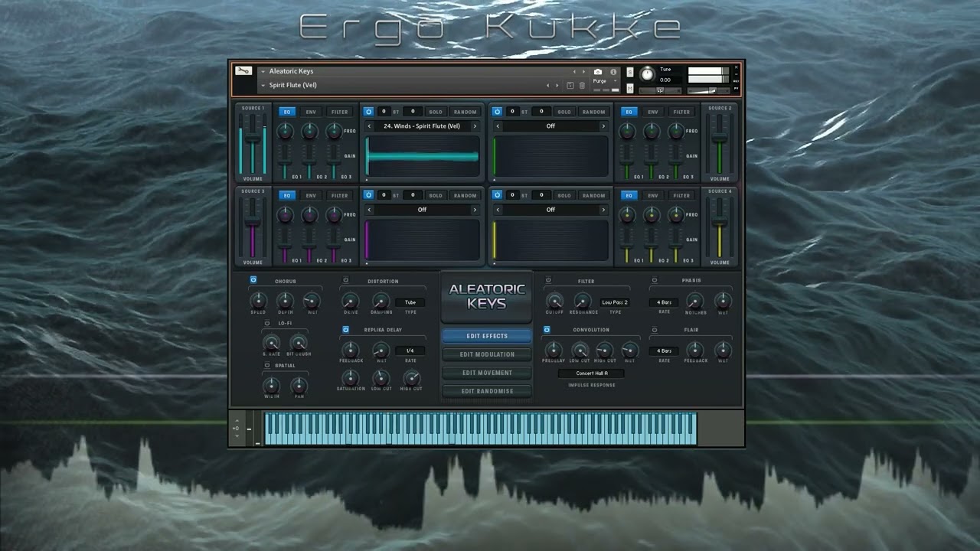Disable the Chorus effect power toggle

click(x=253, y=280)
